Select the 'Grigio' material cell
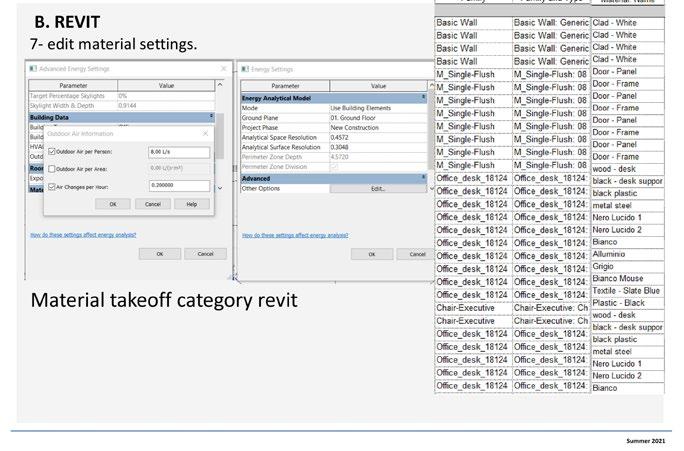The width and height of the screenshot is (684, 451). pos(627,266)
